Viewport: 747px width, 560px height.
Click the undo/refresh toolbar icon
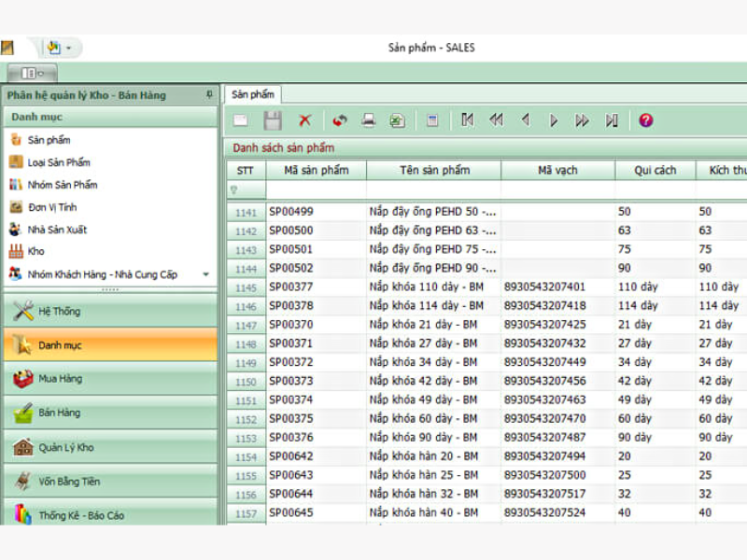click(x=340, y=120)
